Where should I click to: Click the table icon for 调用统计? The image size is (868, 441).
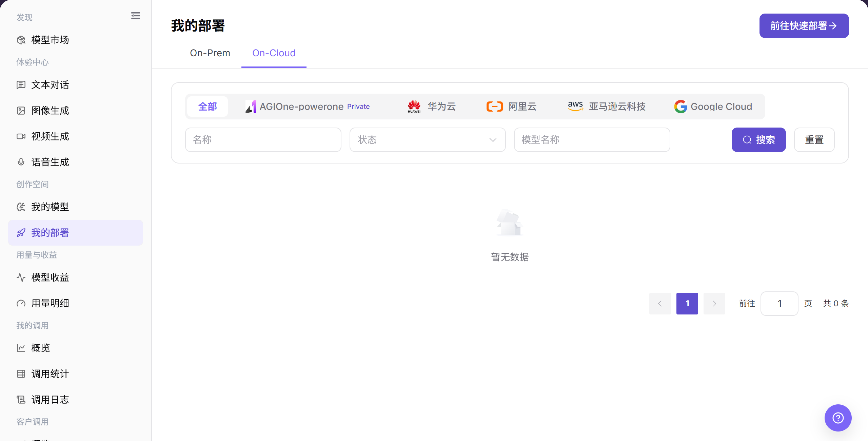21,374
